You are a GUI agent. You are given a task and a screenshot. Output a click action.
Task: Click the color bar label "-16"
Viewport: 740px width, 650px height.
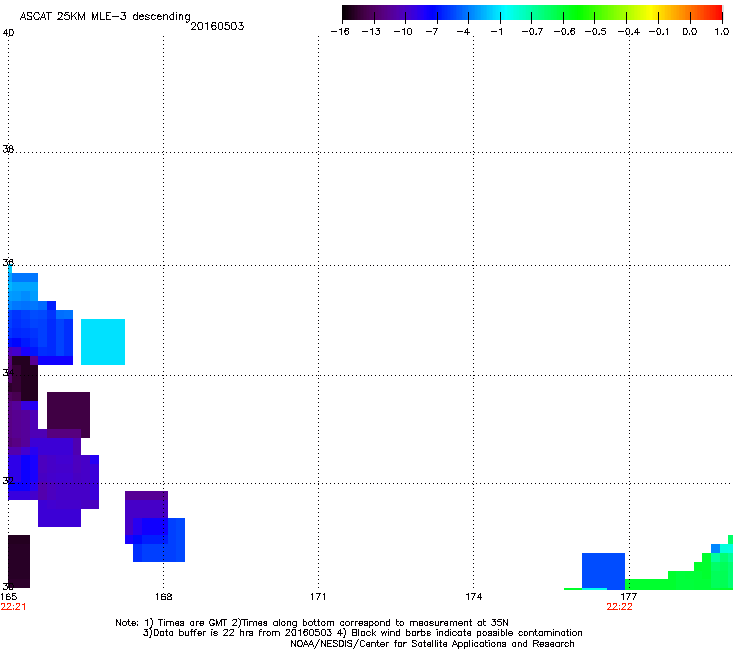(340, 32)
